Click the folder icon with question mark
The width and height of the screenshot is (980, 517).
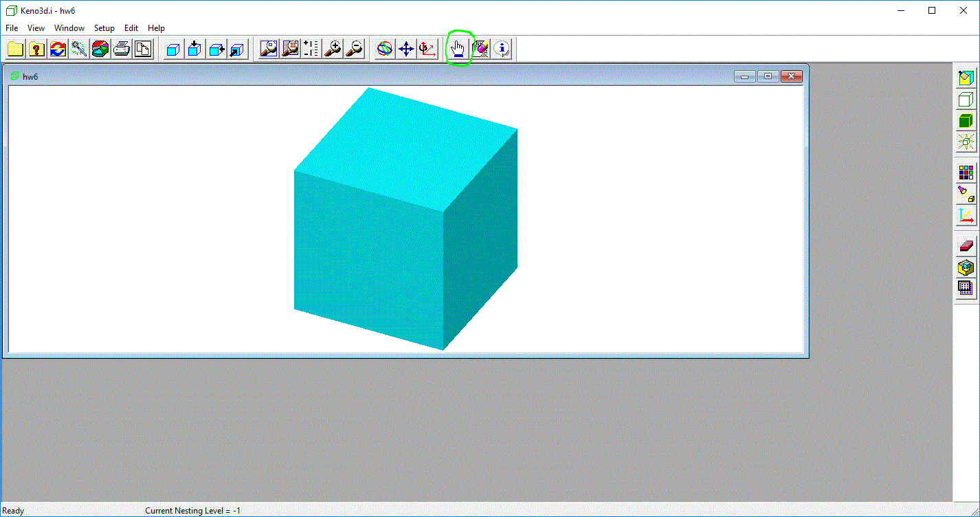pos(37,49)
